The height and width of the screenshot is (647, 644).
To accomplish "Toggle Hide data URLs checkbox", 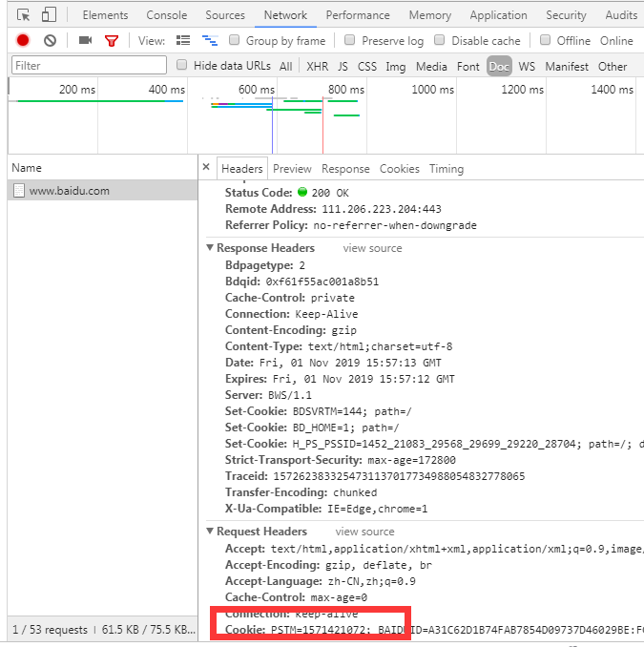I will click(x=181, y=65).
